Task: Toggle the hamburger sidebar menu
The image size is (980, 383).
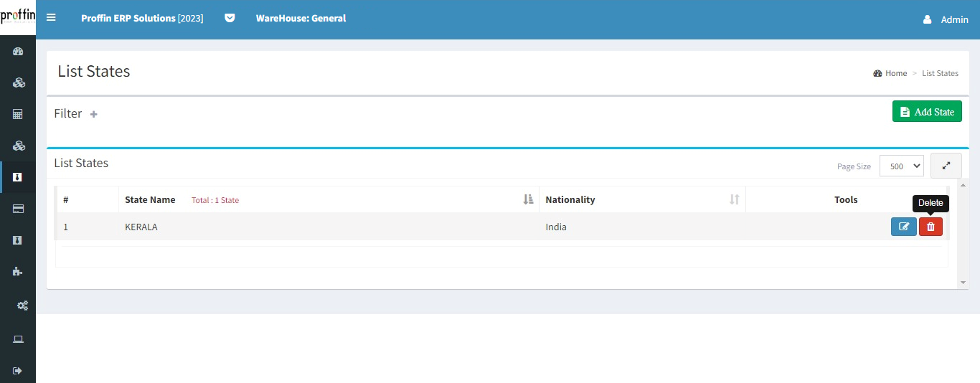Action: (x=51, y=18)
